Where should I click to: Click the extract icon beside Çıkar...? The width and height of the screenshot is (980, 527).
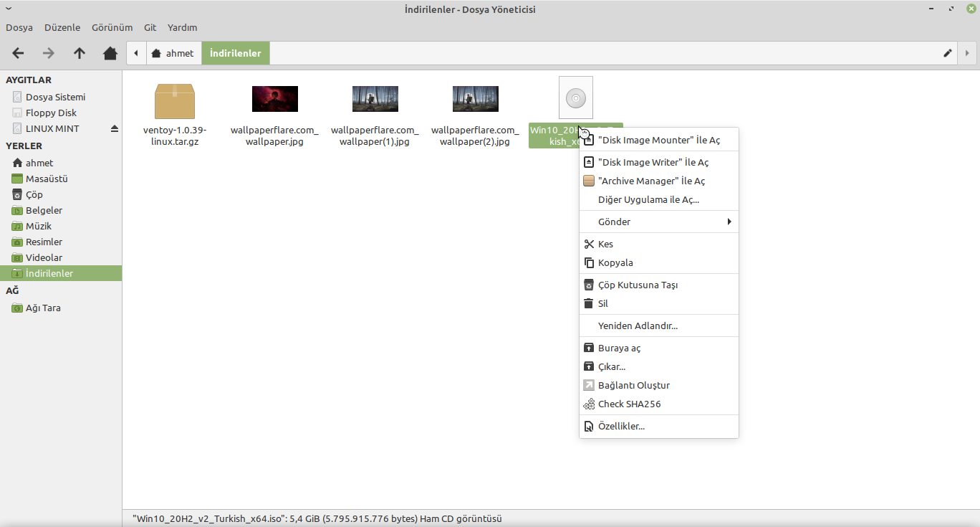(x=589, y=367)
